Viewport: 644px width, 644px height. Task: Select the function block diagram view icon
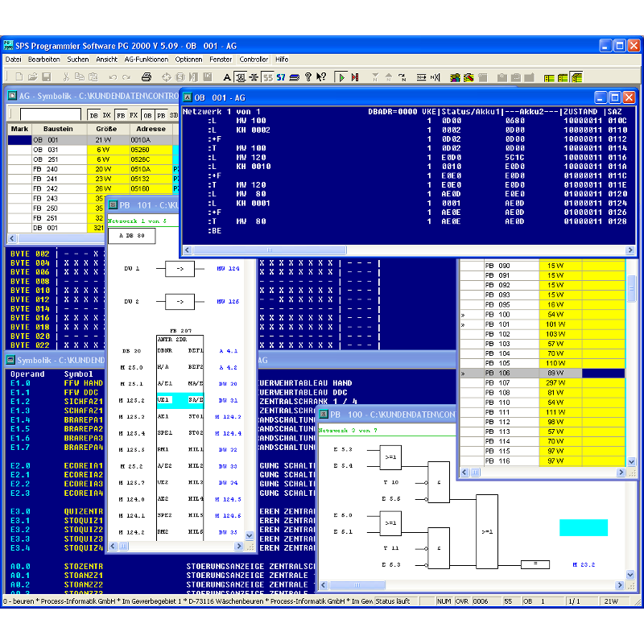tap(240, 77)
